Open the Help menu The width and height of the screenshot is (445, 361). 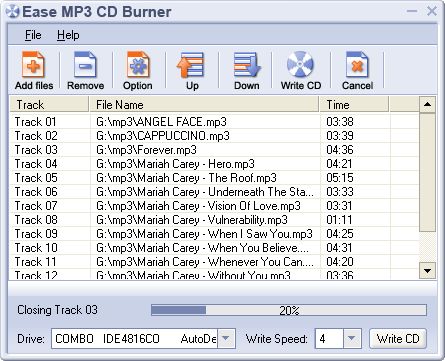pos(68,35)
